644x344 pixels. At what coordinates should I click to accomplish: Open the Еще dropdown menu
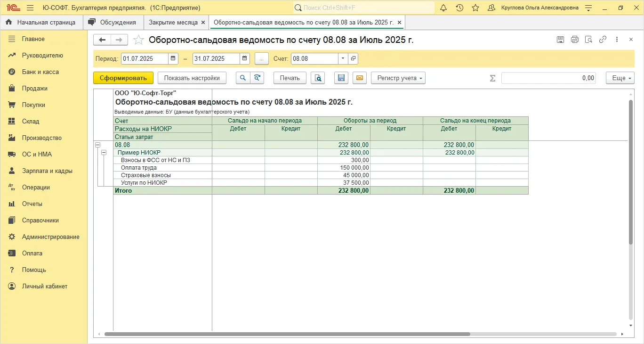[620, 78]
